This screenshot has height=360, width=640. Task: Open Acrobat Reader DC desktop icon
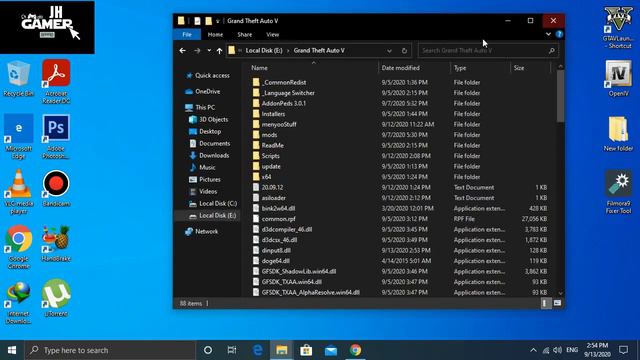56,82
